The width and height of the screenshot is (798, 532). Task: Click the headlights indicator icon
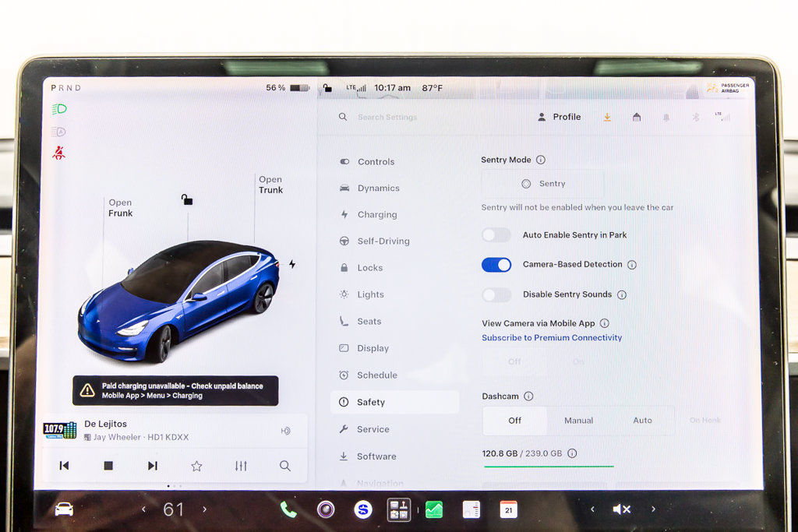(59, 109)
